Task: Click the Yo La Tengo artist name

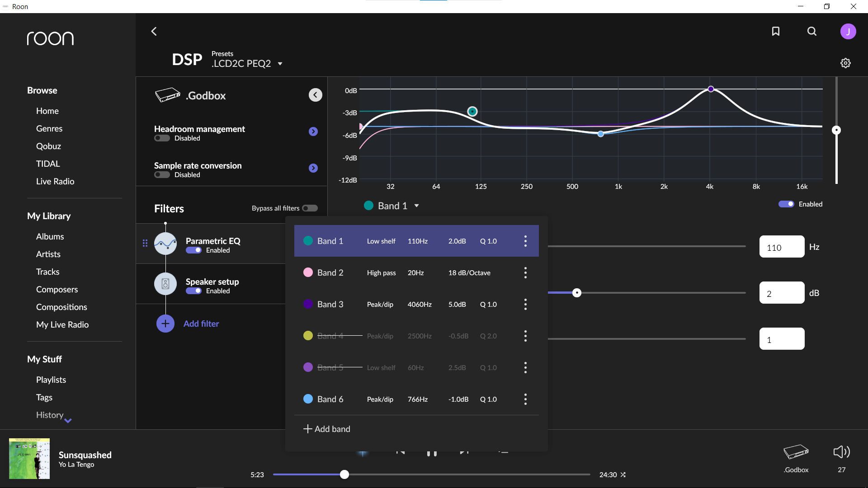Action: pyautogui.click(x=76, y=465)
